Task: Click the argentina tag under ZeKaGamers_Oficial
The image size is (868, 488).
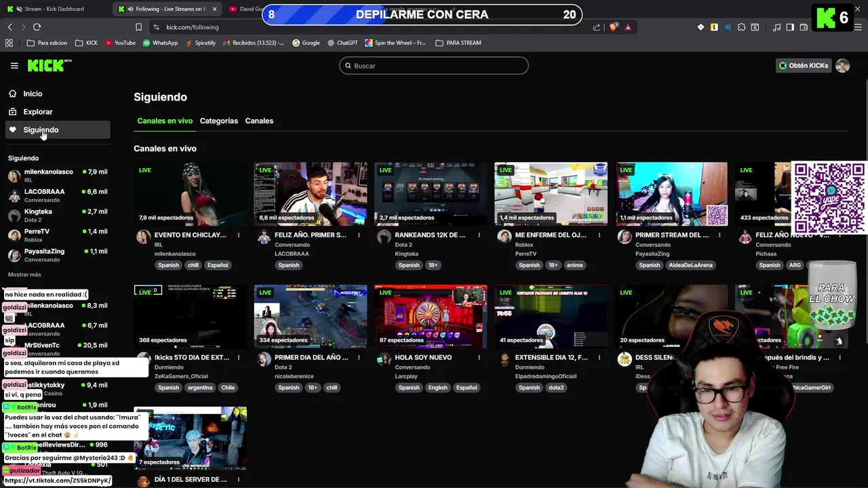Action: 200,388
